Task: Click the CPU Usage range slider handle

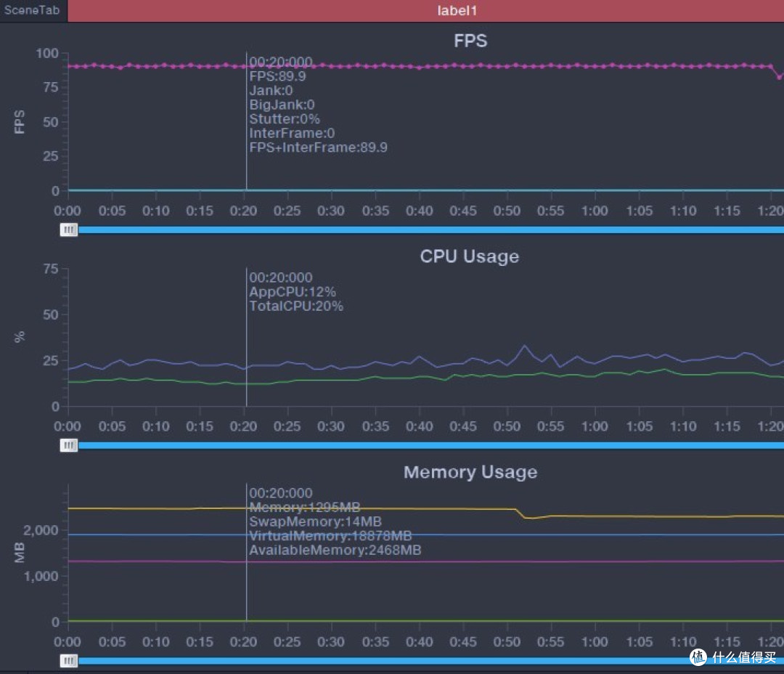Action: [x=69, y=445]
